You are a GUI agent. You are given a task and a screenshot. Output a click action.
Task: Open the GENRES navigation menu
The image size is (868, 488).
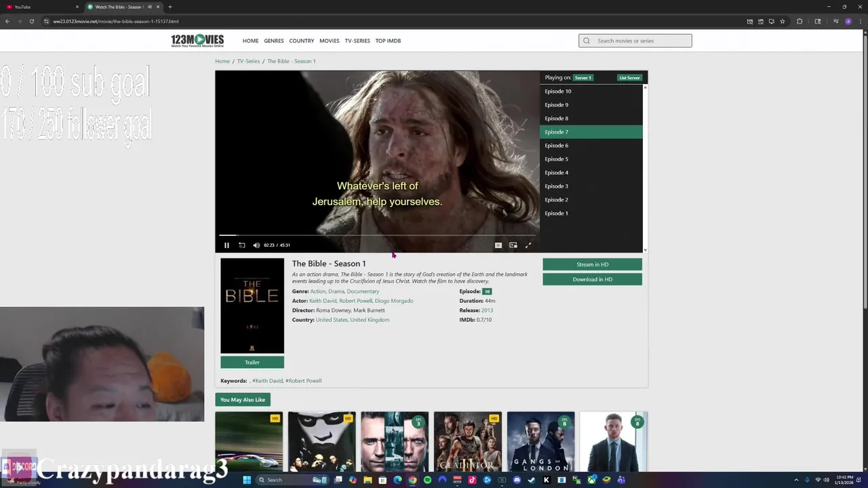point(274,41)
